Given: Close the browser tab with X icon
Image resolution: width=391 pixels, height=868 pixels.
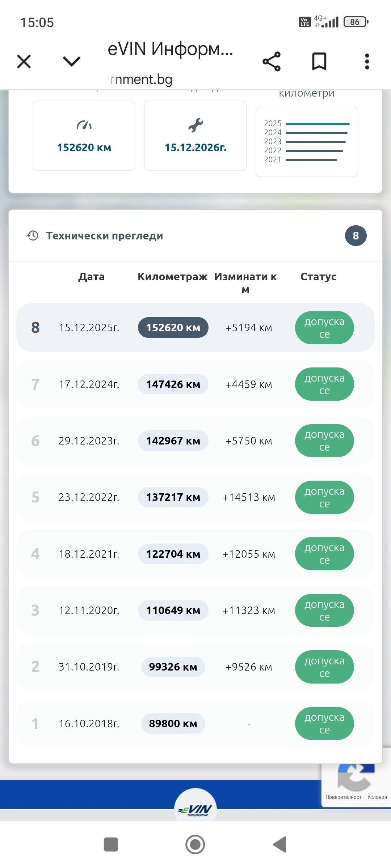Looking at the screenshot, I should [24, 61].
